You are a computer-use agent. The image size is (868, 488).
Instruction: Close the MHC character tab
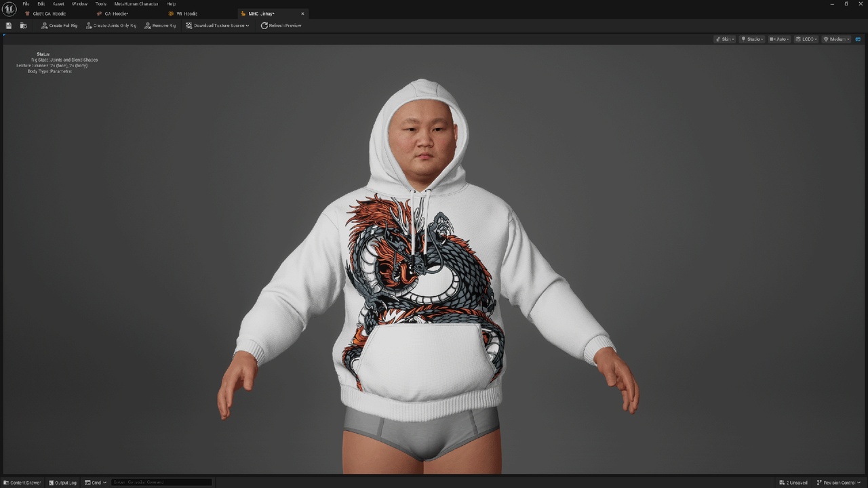302,14
